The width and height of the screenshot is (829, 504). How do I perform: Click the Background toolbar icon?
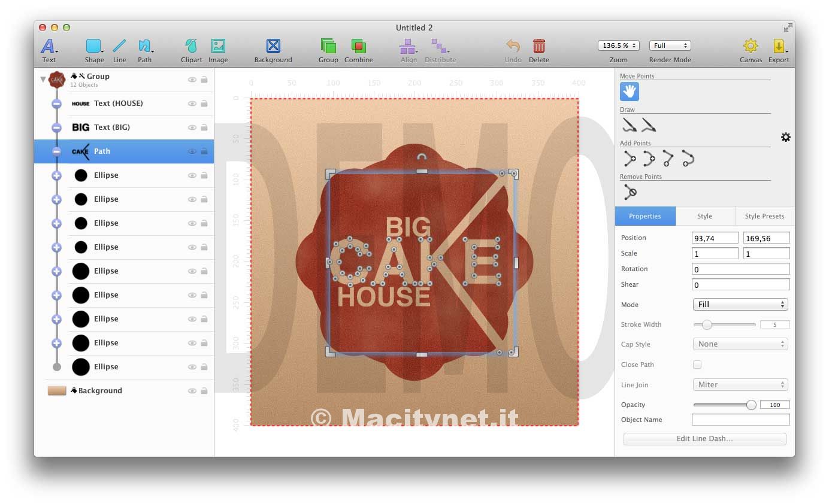point(273,46)
